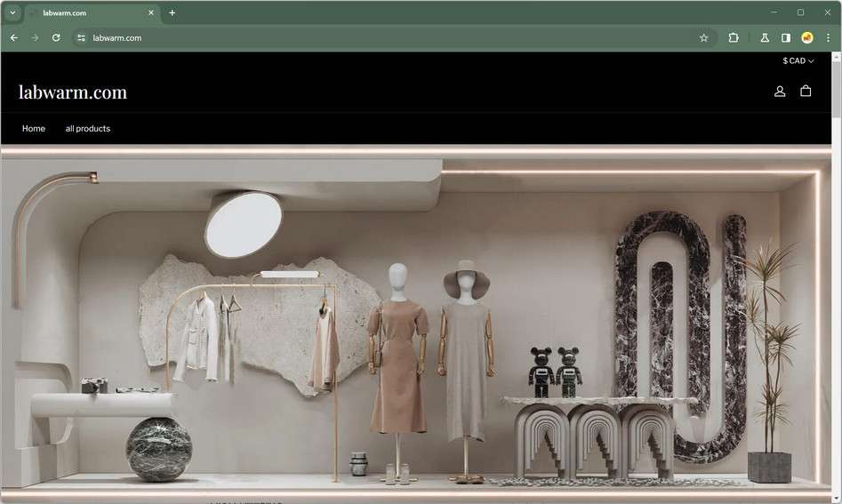Toggle the browser side panel icon

786,37
